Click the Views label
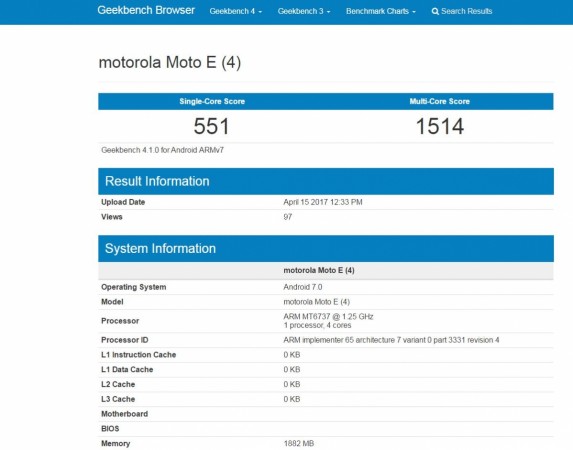Screen dimensions: 573x450 [112, 217]
